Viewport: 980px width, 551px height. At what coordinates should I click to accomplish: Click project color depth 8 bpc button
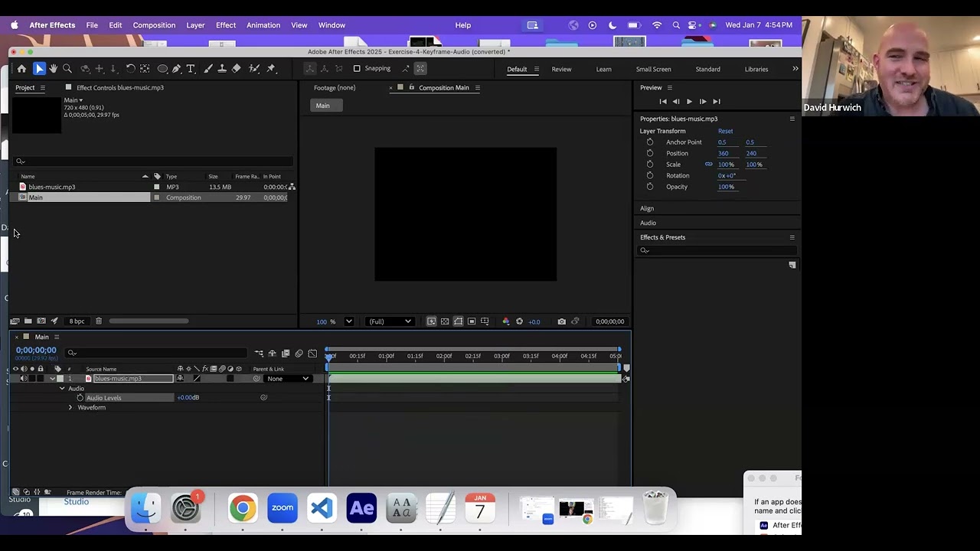click(x=77, y=321)
